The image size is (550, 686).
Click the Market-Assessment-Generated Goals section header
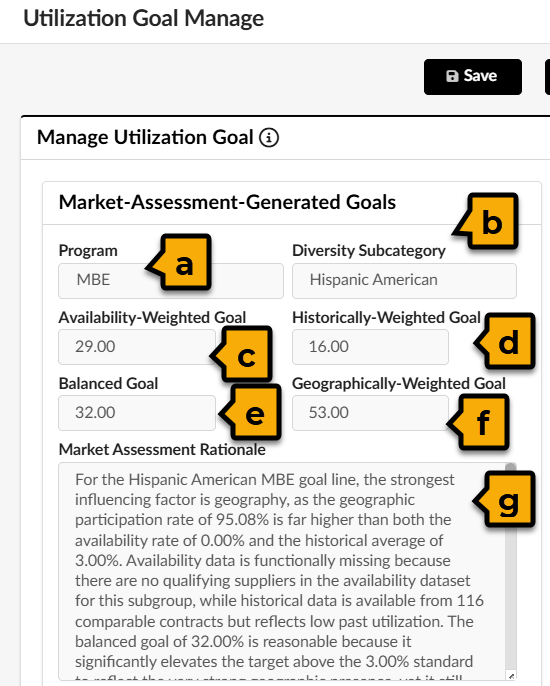[x=227, y=203]
